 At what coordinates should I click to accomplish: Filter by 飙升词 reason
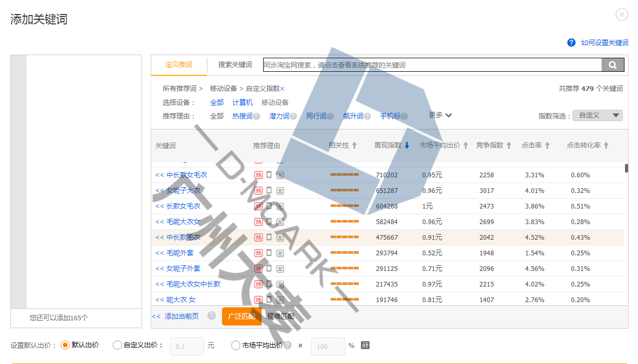coord(353,116)
